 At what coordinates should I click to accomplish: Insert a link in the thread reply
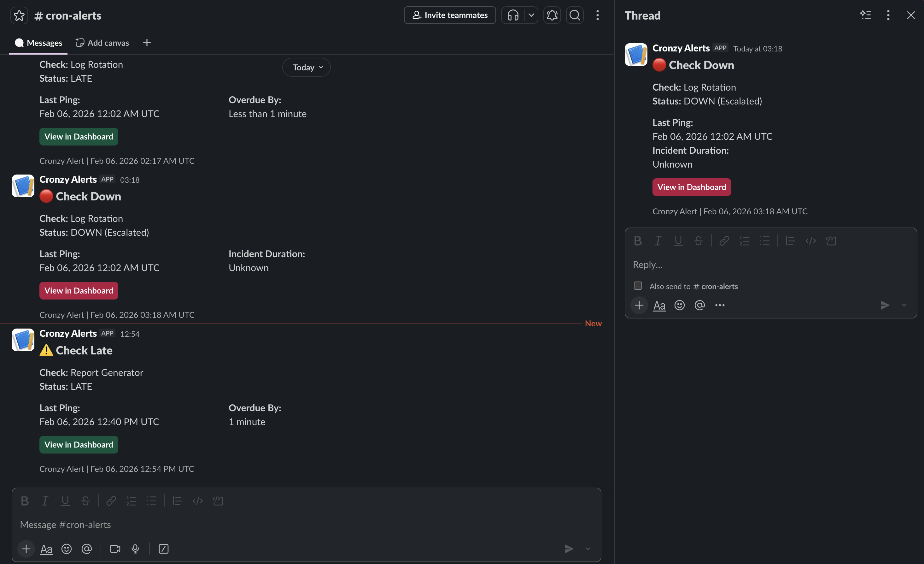coord(724,240)
